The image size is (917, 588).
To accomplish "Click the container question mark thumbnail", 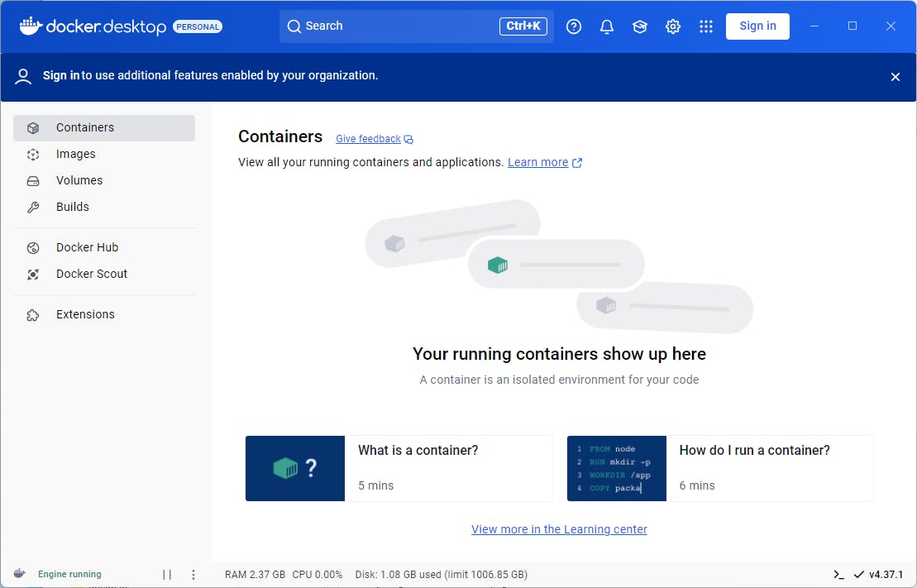I will click(295, 468).
